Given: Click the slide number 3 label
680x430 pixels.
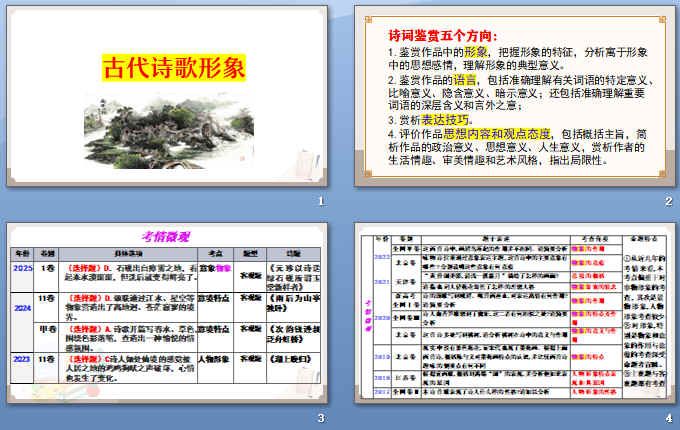Looking at the screenshot, I should tap(320, 416).
